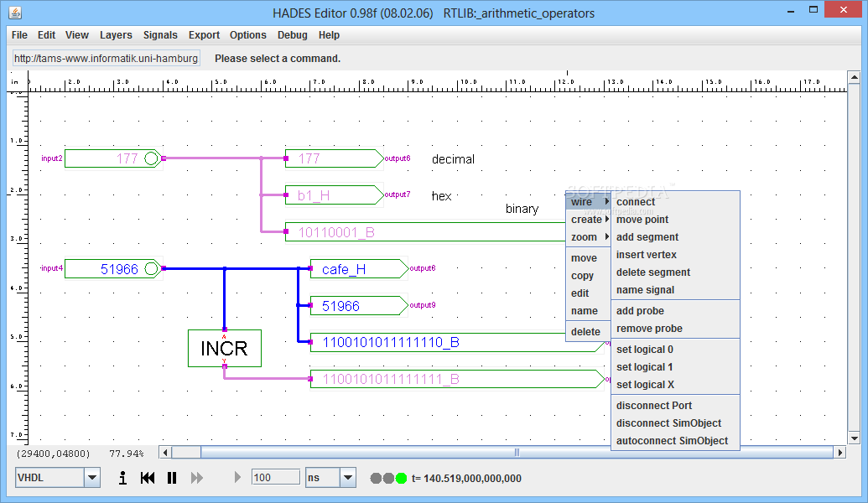Viewport: 868px width, 503px height.
Task: Pause the simulation
Action: click(172, 478)
